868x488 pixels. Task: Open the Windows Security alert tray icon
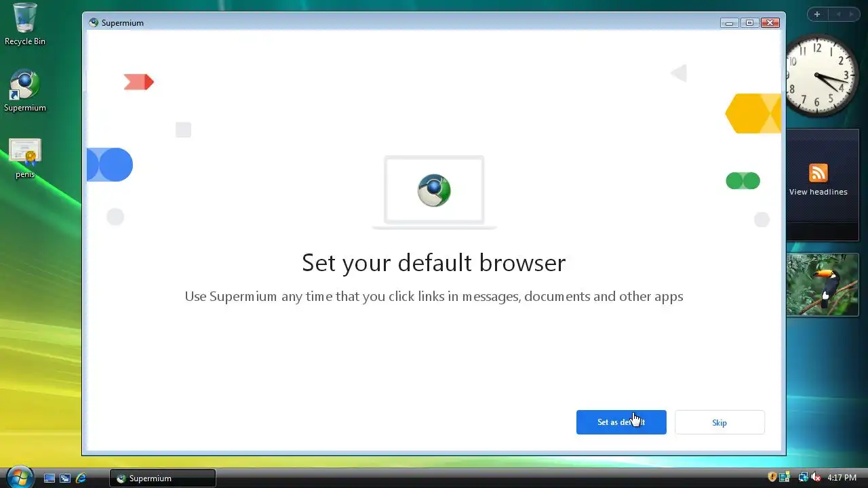pos(772,477)
